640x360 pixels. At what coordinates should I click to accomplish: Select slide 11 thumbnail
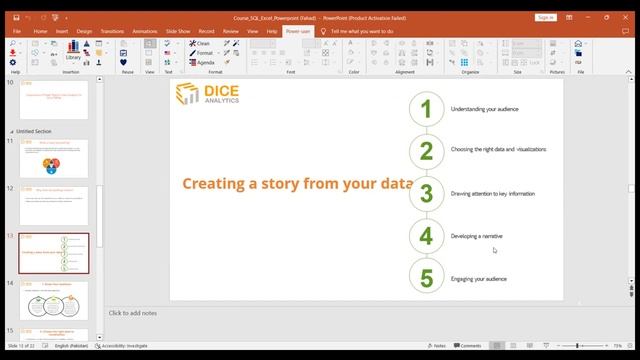54,158
